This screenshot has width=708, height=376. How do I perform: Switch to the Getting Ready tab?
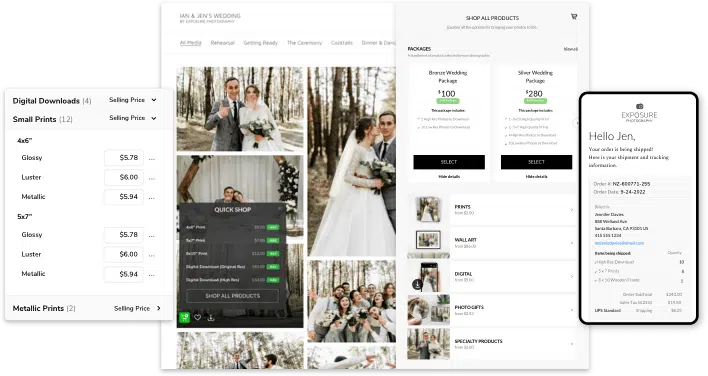point(261,43)
